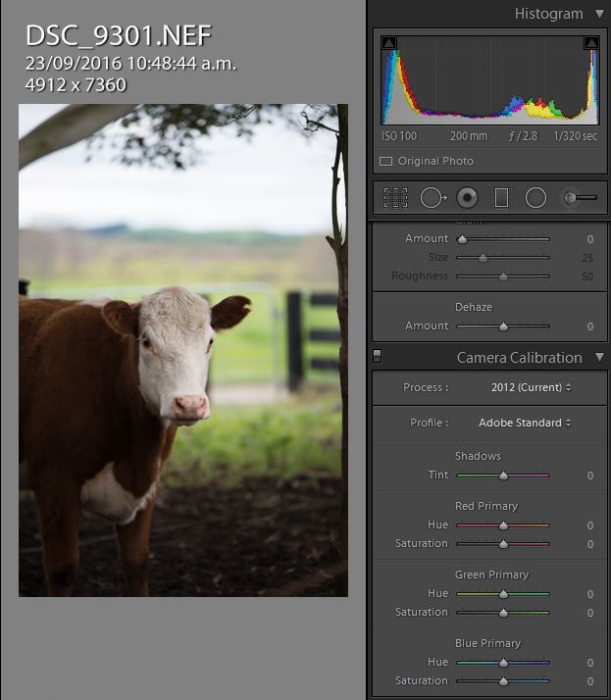Click the Grain Amount value field
The width and height of the screenshot is (611, 700).
click(590, 239)
